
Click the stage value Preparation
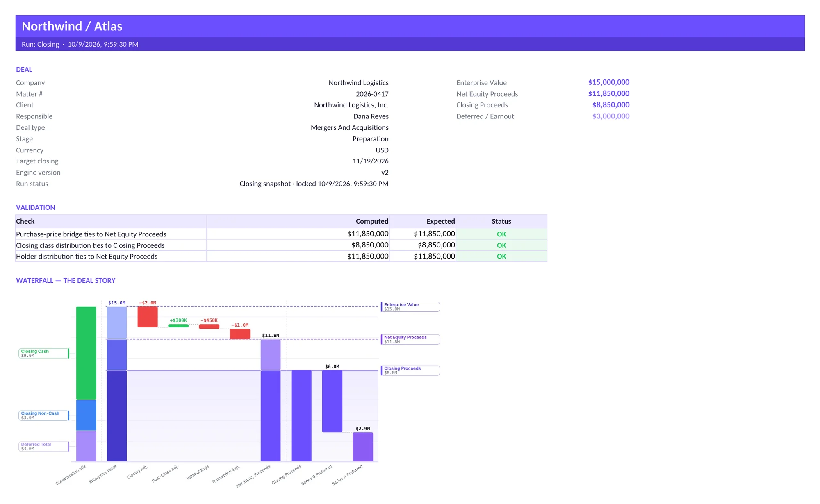pyautogui.click(x=370, y=139)
